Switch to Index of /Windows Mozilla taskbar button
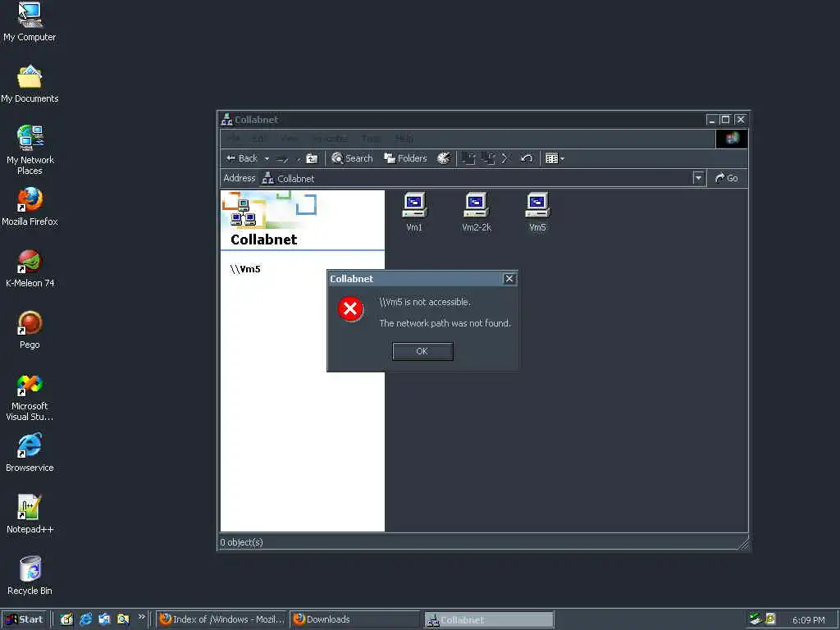The width and height of the screenshot is (840, 630). pyautogui.click(x=221, y=620)
